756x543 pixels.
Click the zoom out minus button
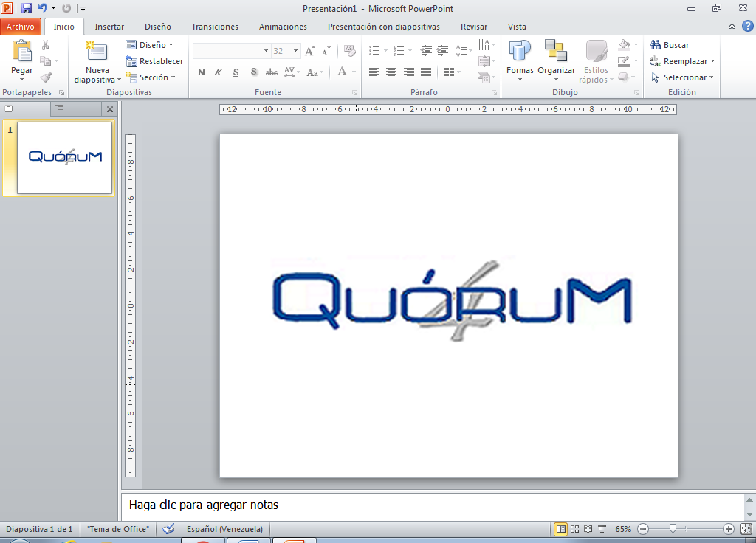coord(643,529)
